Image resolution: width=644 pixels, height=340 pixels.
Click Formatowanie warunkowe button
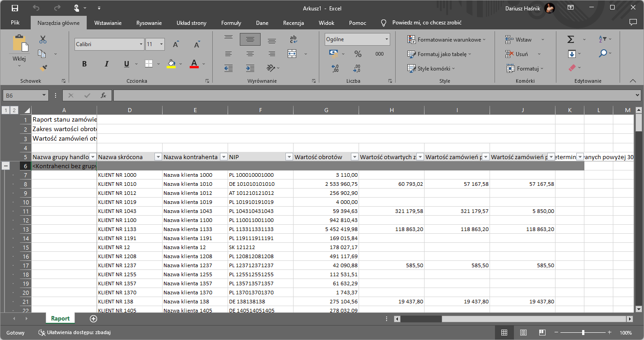coord(447,40)
